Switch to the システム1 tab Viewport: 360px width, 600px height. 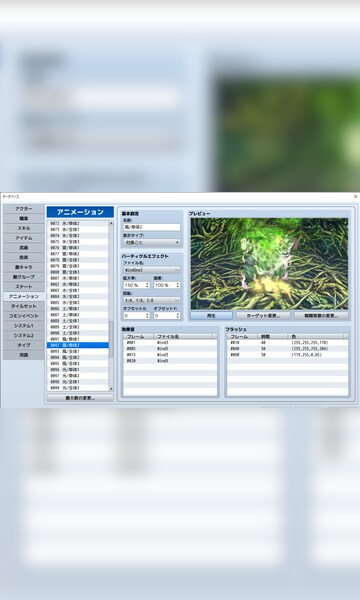24,326
